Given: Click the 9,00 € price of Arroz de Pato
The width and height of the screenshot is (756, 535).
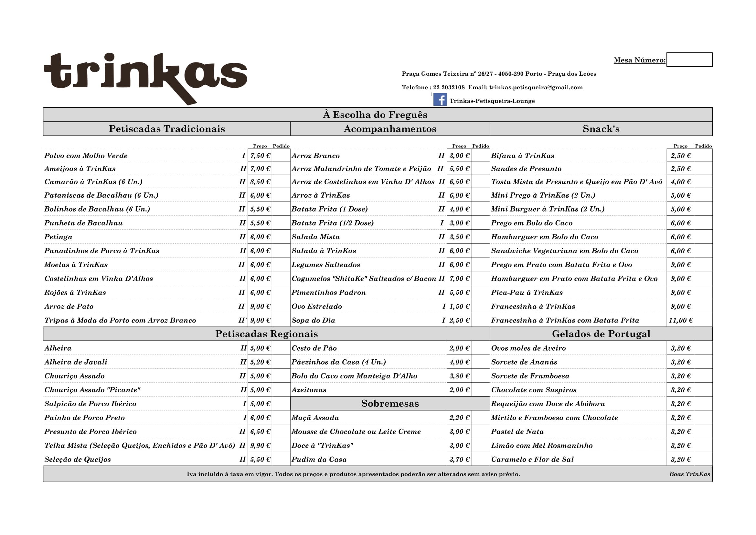Looking at the screenshot, I should 260,307.
